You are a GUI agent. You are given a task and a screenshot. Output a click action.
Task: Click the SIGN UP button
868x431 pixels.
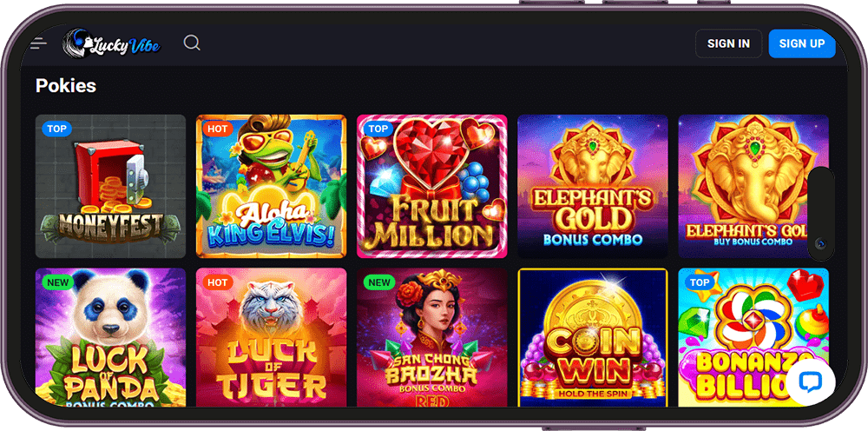pos(801,43)
